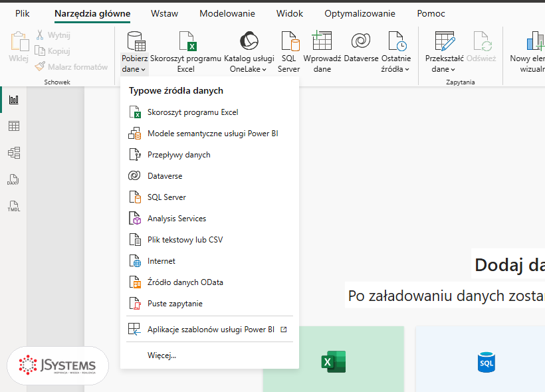Click the green Excel card on canvas
Viewport: 545px width, 392px height.
[x=334, y=359]
